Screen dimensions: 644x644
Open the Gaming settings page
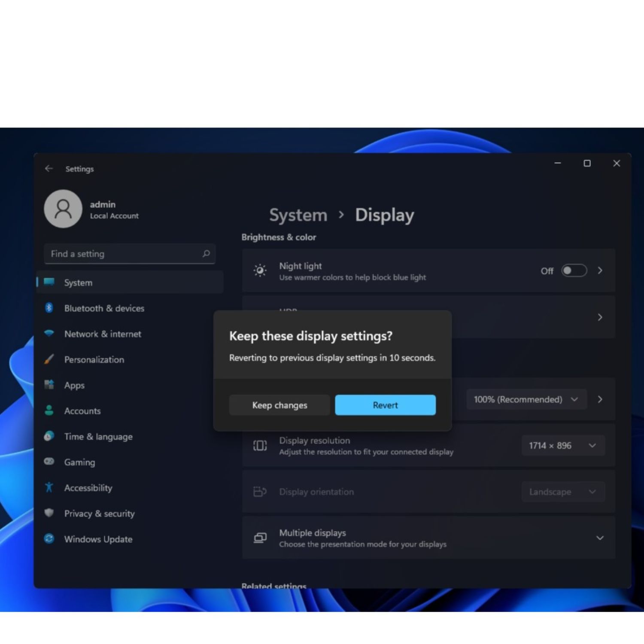tap(79, 462)
